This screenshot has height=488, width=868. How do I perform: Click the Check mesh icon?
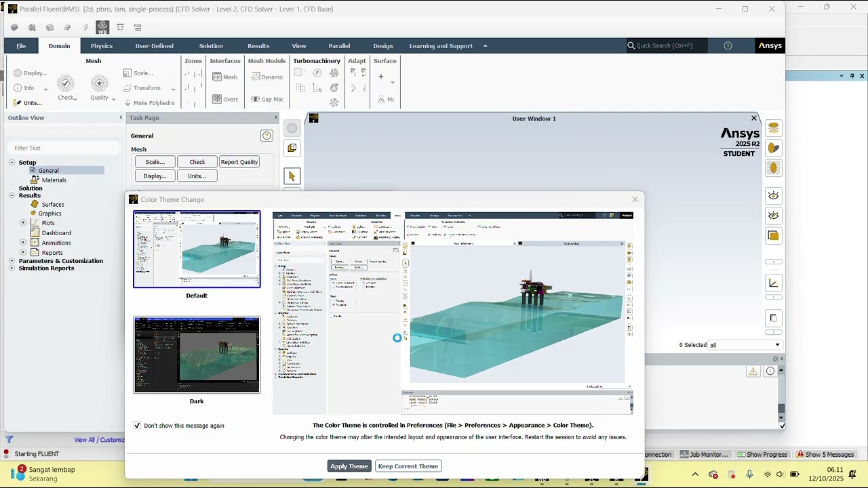(66, 83)
